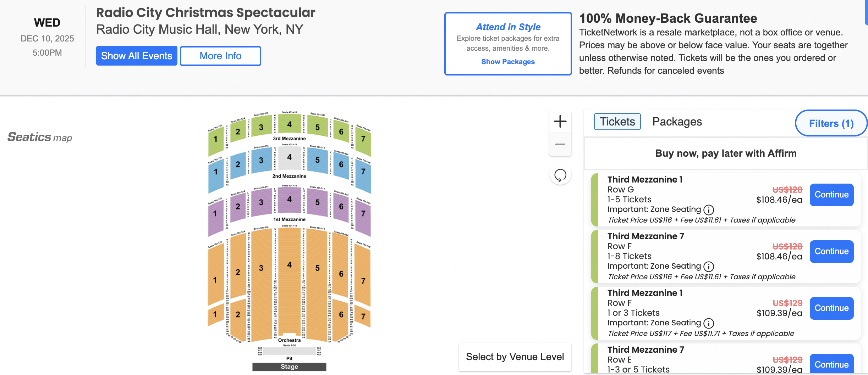Switch to the Packages tab
This screenshot has width=868, height=375.
(676, 122)
